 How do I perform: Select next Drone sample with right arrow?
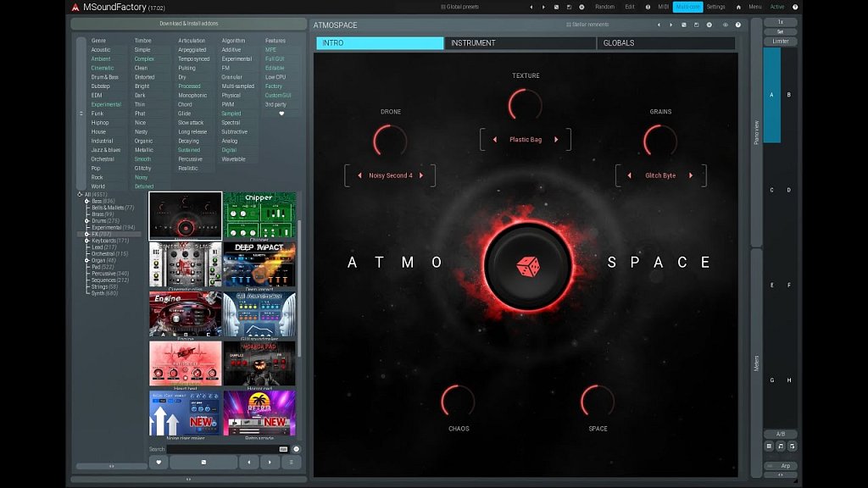coord(420,175)
